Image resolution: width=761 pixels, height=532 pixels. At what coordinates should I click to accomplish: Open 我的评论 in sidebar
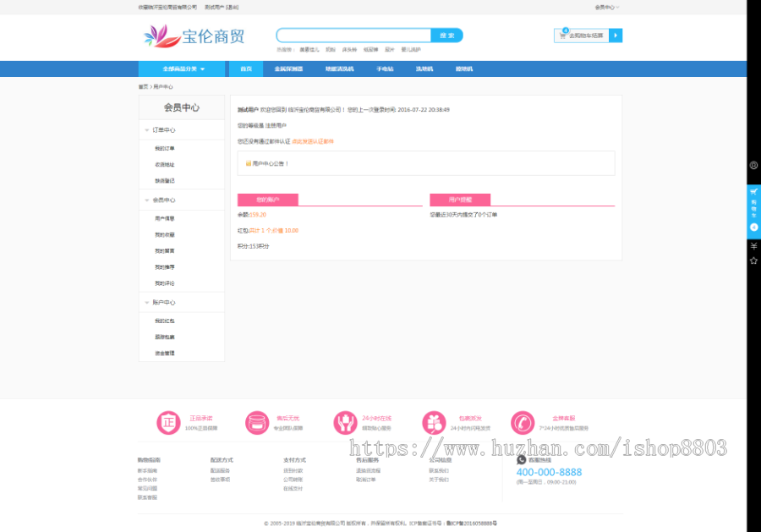click(x=165, y=283)
